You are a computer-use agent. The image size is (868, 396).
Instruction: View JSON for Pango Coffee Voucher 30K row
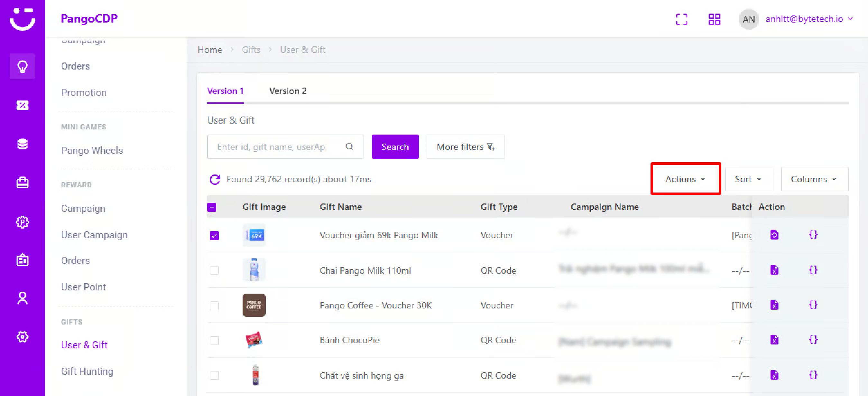coord(813,305)
